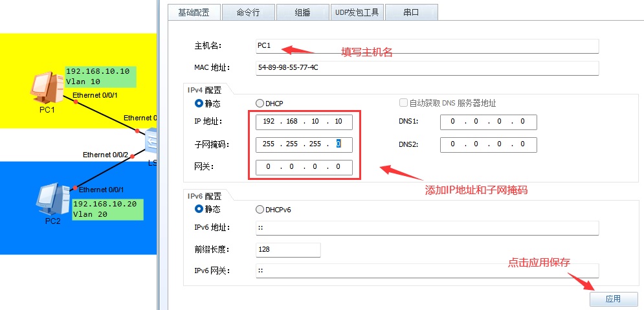Click the 前缀长度 field
This screenshot has width=644, height=310.
click(288, 250)
